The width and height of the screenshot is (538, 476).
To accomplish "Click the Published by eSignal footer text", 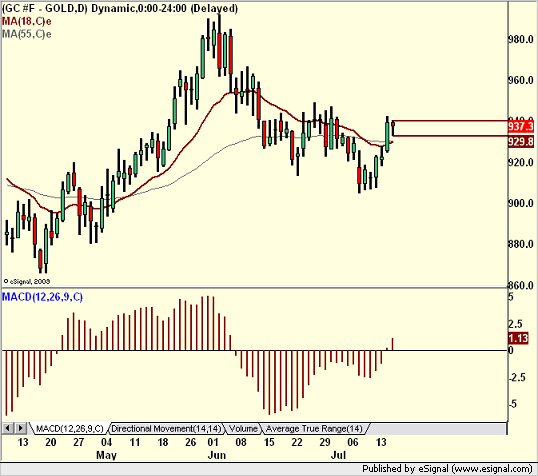I will (447, 468).
